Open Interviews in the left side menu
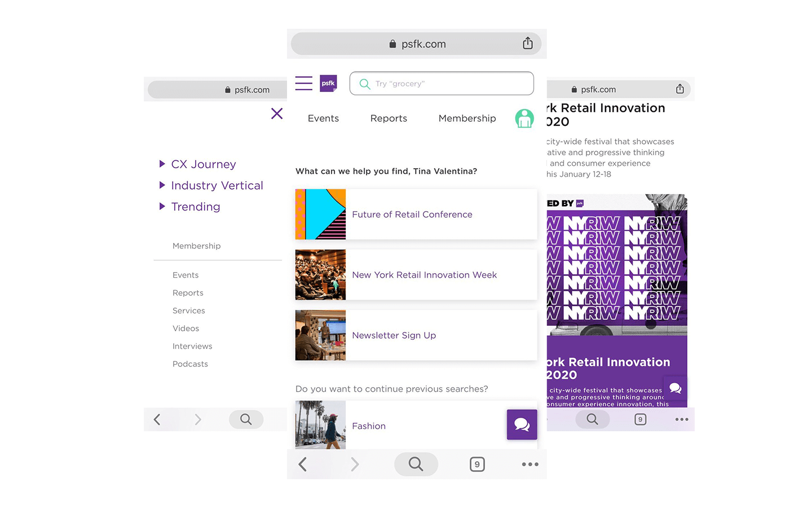812x508 pixels. coord(192,347)
